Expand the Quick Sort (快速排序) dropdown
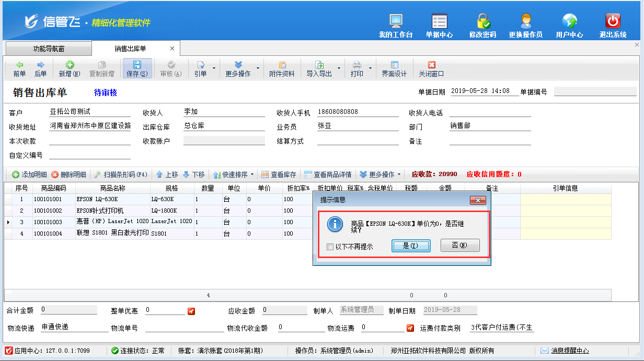Screen dimensions: 644x361 tap(252, 174)
